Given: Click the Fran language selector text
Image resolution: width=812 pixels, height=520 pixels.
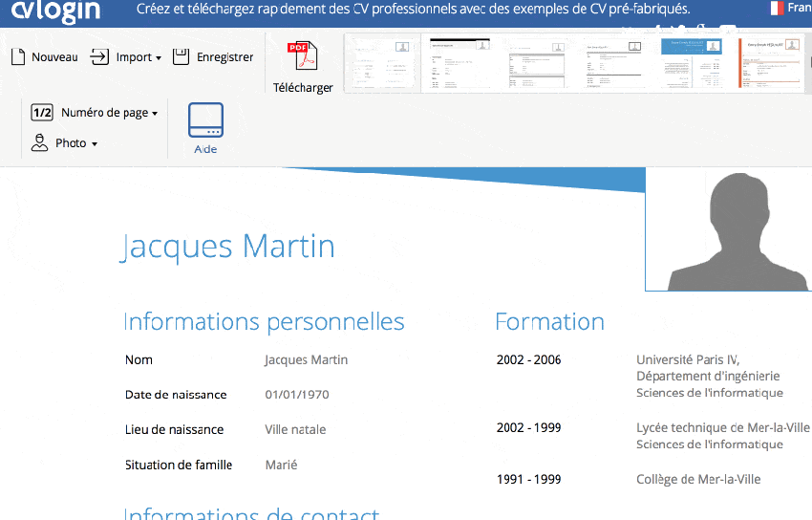Looking at the screenshot, I should point(799,8).
